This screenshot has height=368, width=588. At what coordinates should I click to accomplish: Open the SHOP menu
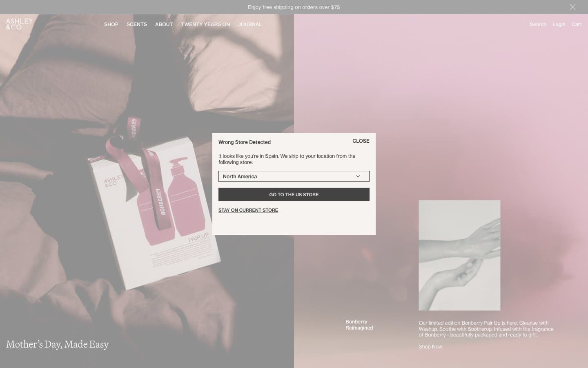click(111, 25)
